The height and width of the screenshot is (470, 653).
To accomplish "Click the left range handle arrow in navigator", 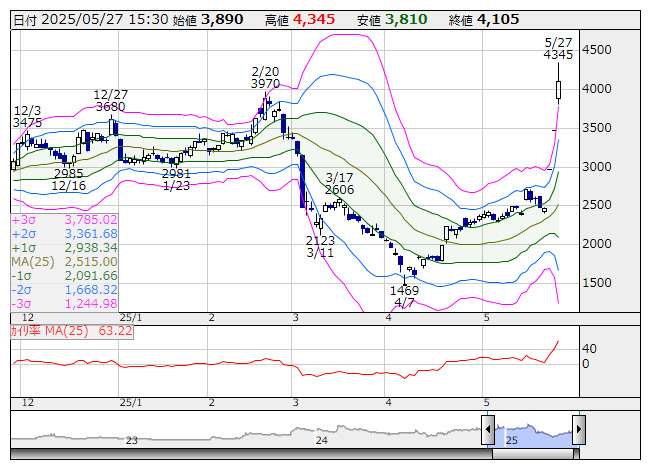I will 488,431.
